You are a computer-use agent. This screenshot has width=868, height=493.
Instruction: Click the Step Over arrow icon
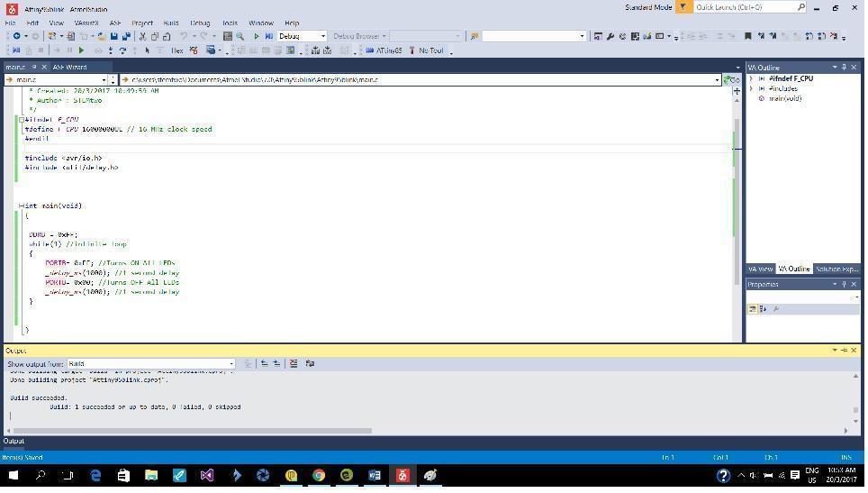tap(122, 50)
